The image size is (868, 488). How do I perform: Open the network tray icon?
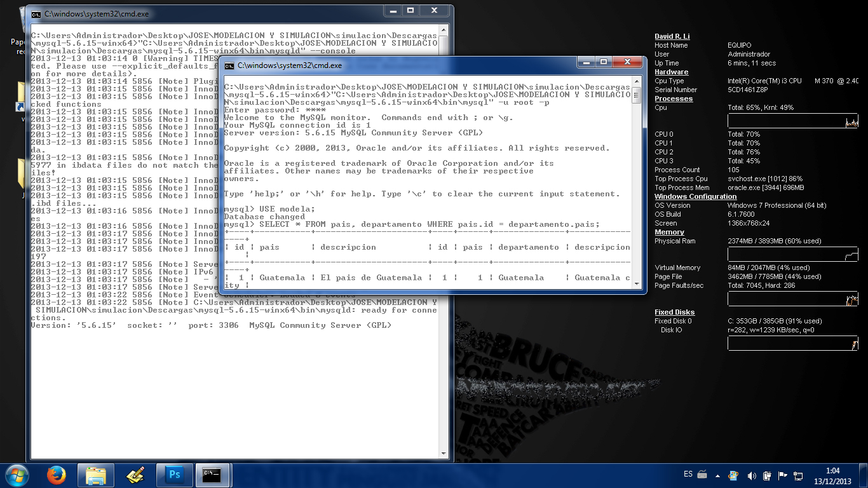[x=797, y=475]
